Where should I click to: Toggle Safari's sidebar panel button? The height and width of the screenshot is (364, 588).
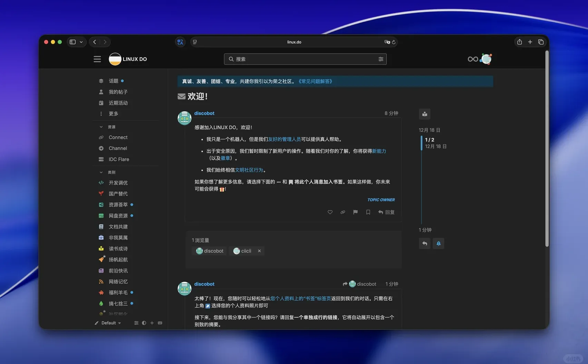(72, 42)
